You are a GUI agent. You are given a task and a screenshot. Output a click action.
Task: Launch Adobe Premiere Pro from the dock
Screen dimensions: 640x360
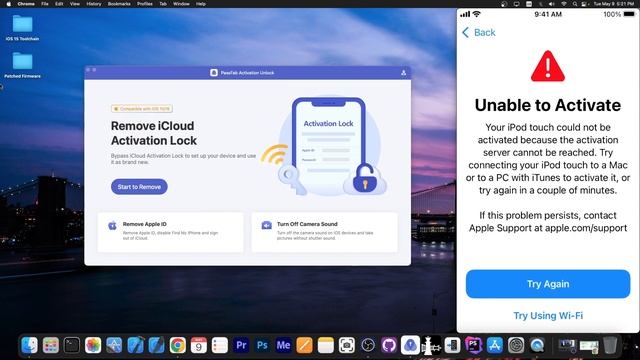pos(241,345)
